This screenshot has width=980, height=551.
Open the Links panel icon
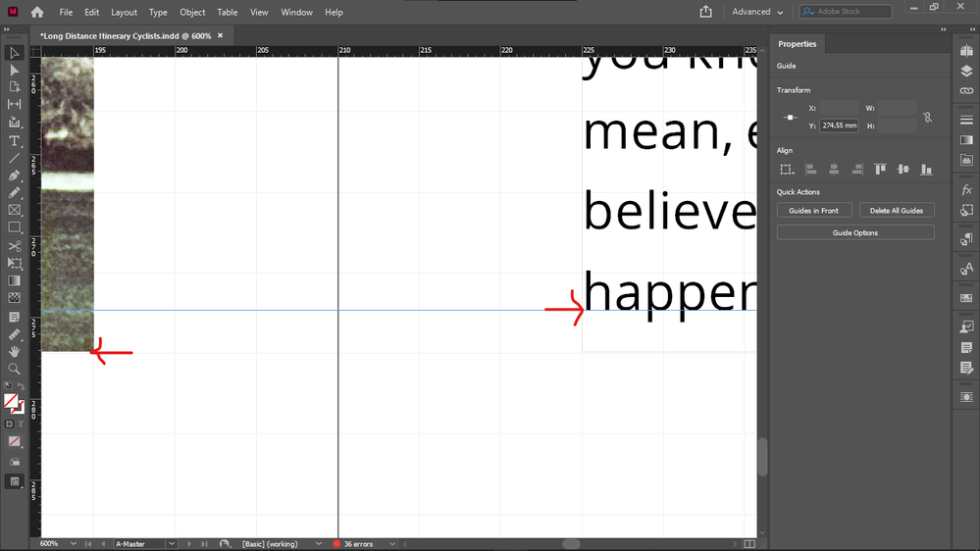966,90
